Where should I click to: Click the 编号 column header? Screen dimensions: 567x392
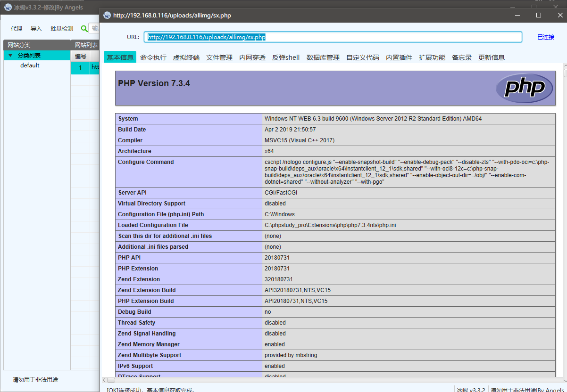(x=81, y=56)
